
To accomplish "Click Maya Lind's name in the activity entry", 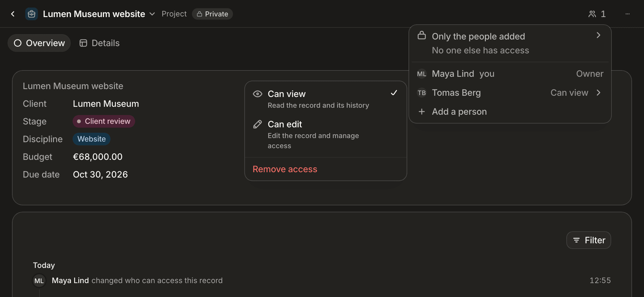I will click(x=70, y=281).
